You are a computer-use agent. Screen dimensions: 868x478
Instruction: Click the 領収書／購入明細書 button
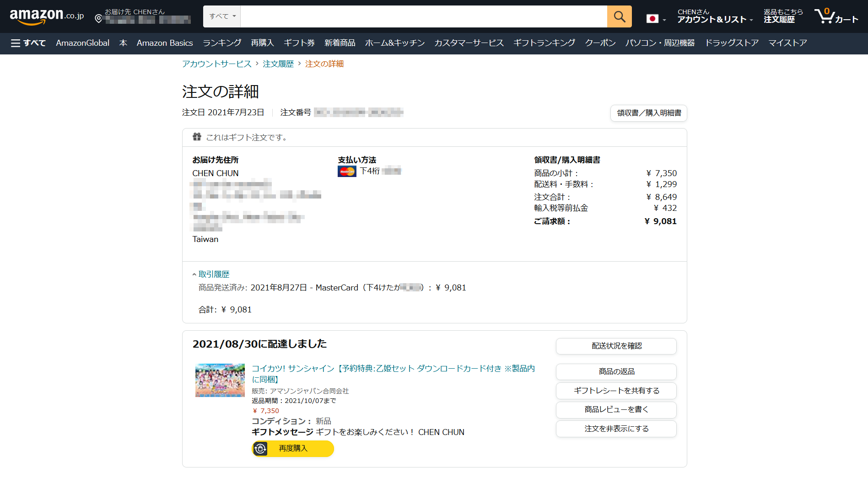coord(648,113)
